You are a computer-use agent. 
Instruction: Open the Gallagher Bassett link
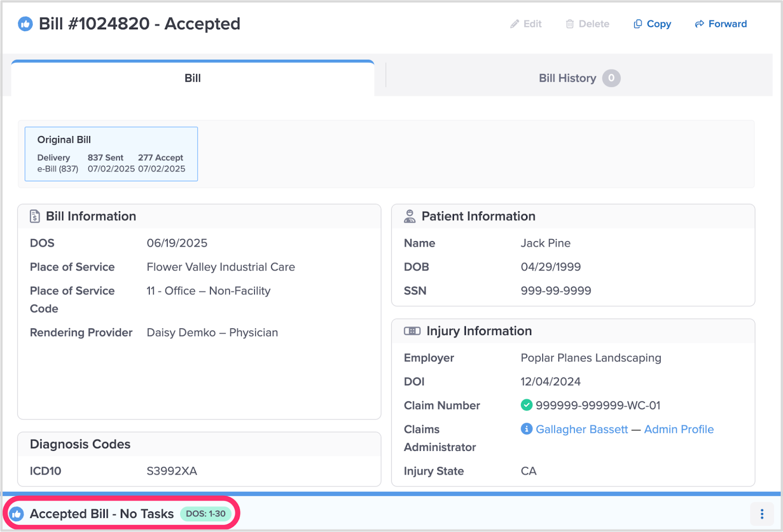(581, 429)
